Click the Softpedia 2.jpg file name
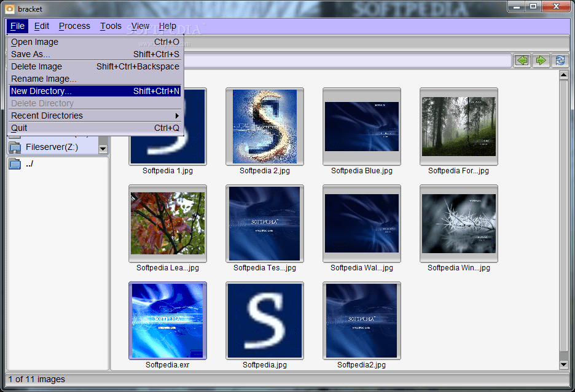 [x=265, y=171]
